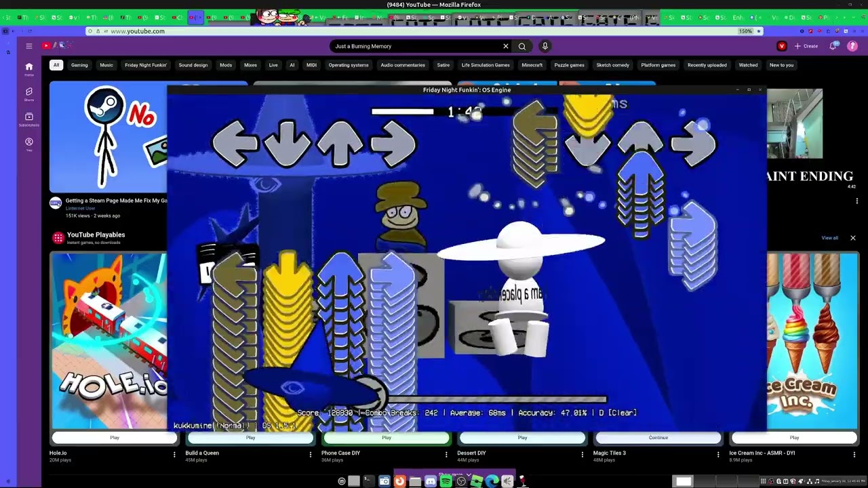Open Microsoft Edge from the taskbar
Viewport: 868px width, 488px height.
click(492, 481)
